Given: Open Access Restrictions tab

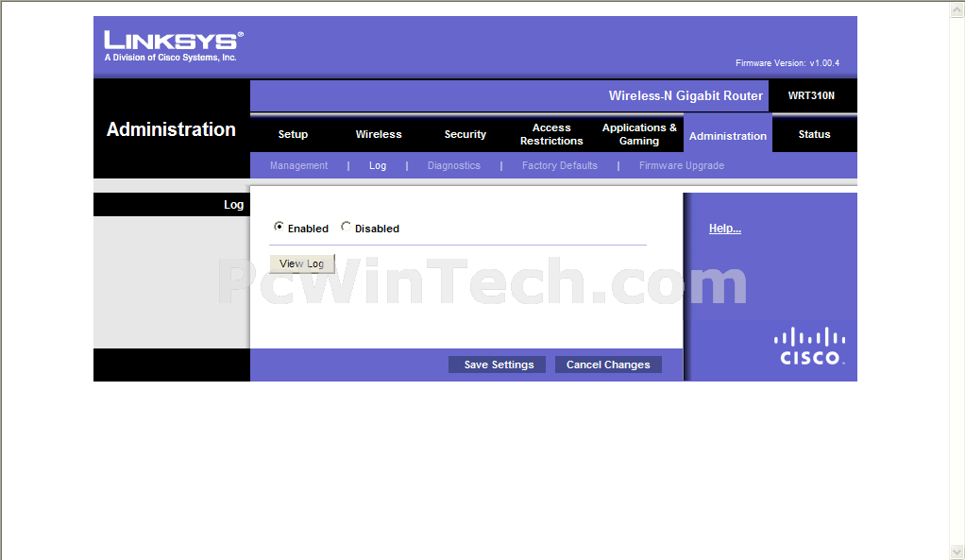Looking at the screenshot, I should (x=551, y=134).
